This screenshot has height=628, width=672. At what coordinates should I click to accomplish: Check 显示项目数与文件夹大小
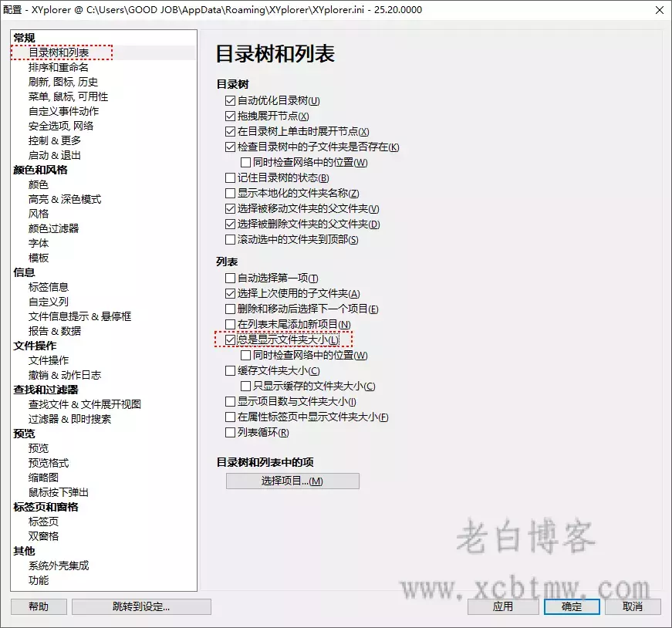pyautogui.click(x=230, y=401)
